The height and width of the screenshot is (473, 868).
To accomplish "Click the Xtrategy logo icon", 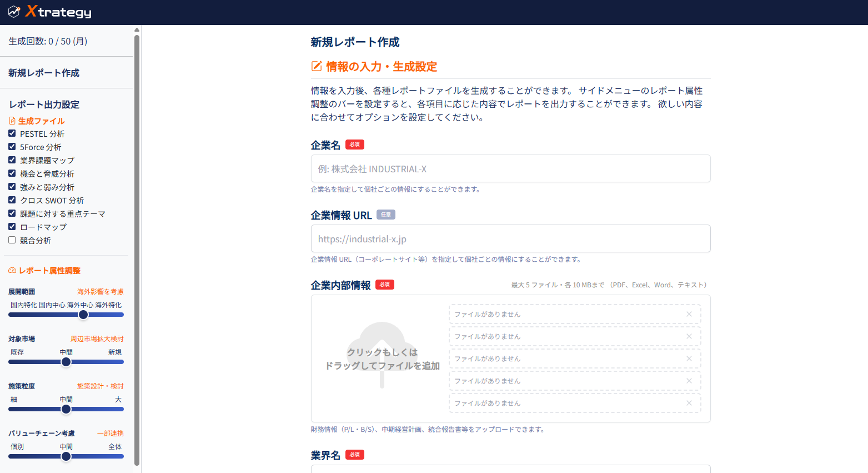I will [x=14, y=12].
